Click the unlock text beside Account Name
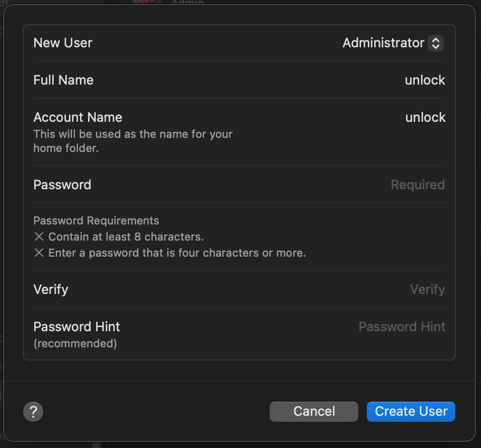Viewport: 481px width, 448px height. pos(425,117)
